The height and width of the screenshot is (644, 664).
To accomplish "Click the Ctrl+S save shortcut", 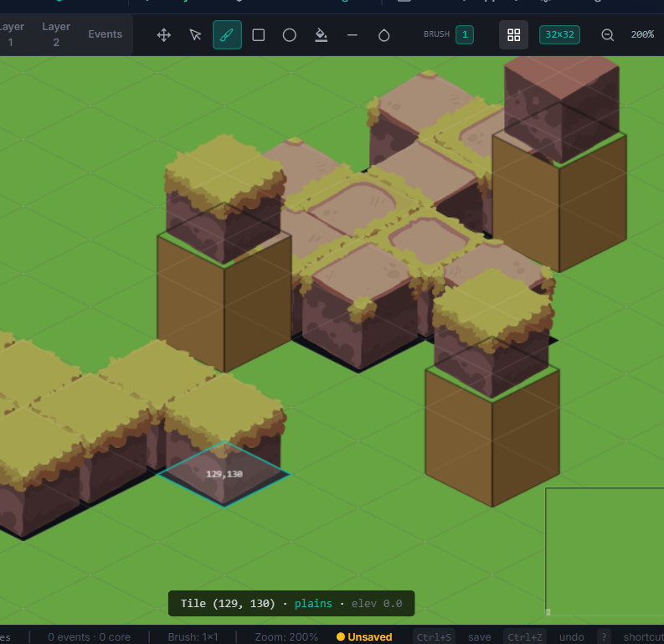I will (434, 636).
